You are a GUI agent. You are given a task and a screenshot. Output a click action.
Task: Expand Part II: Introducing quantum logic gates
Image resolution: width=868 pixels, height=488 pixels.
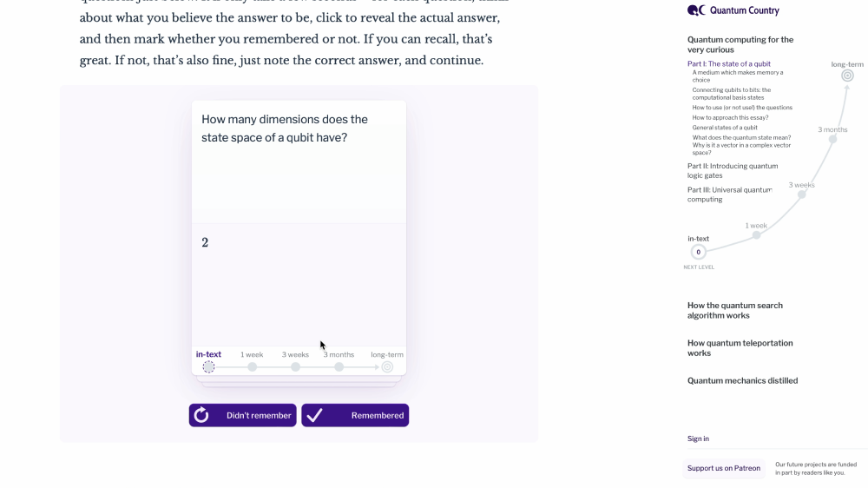(732, 170)
